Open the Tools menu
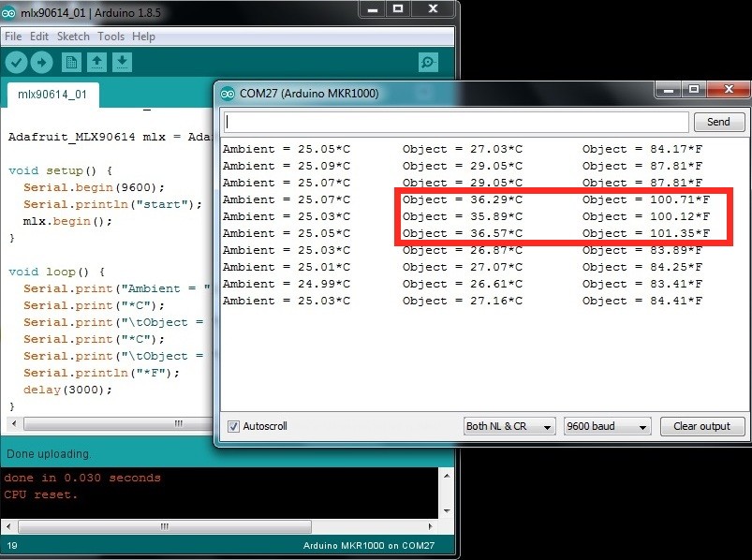The width and height of the screenshot is (752, 560). click(x=111, y=37)
